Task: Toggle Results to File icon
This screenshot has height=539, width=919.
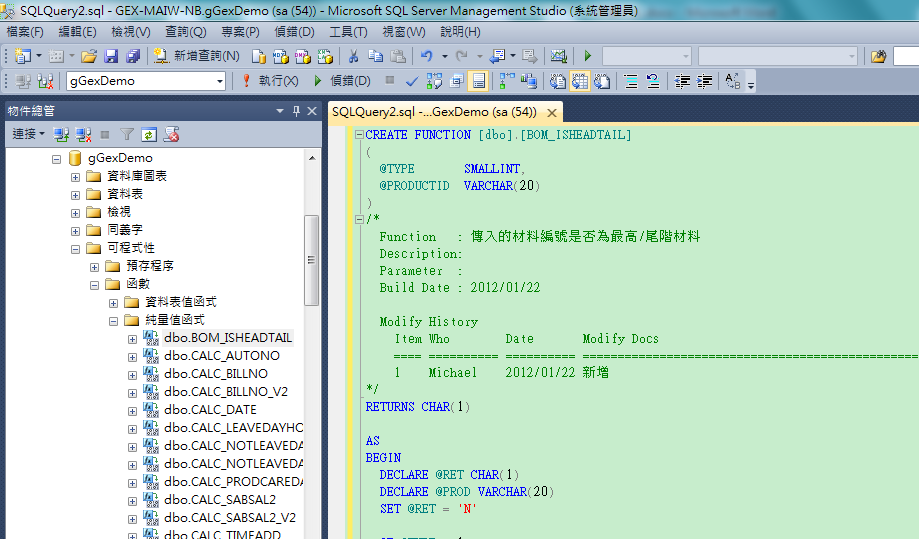Action: (602, 81)
